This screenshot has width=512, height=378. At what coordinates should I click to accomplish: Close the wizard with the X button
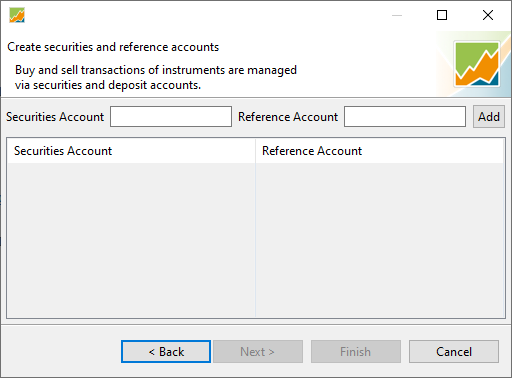[x=488, y=15]
